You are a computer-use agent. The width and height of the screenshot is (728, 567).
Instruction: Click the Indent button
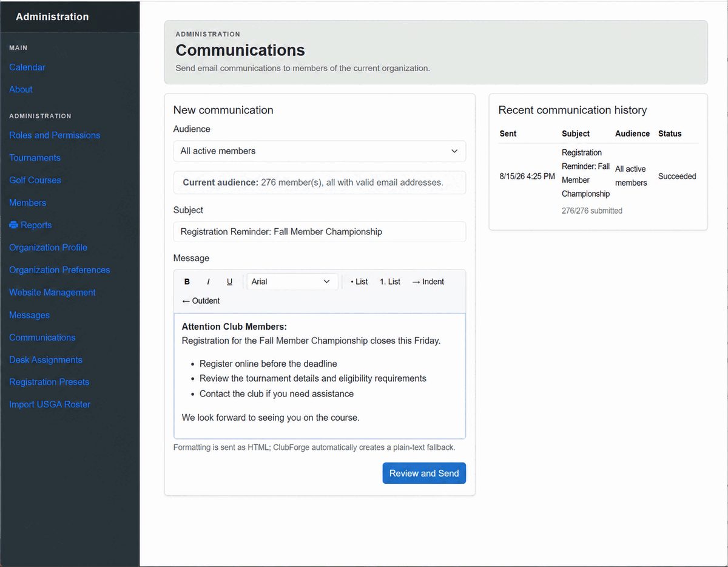[x=428, y=282]
